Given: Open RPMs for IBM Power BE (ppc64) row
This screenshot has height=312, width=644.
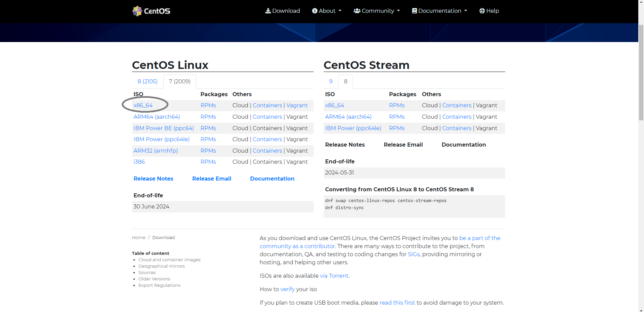Looking at the screenshot, I should click(x=208, y=128).
